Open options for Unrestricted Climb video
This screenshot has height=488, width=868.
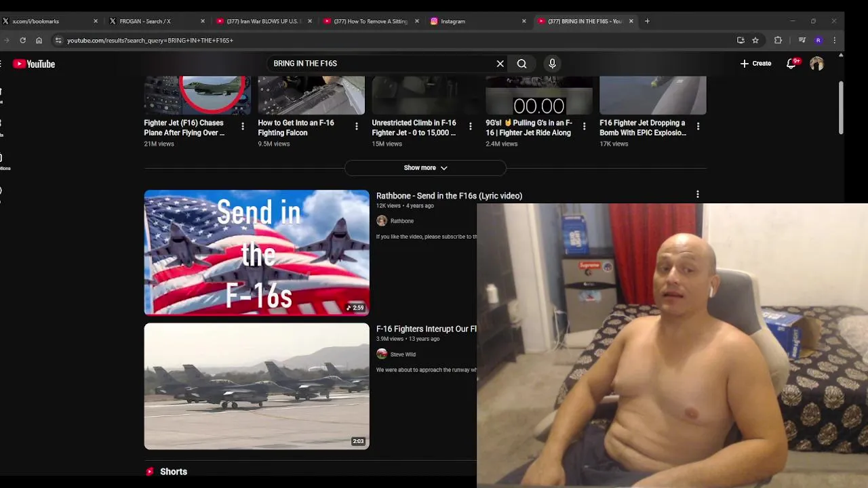[471, 126]
